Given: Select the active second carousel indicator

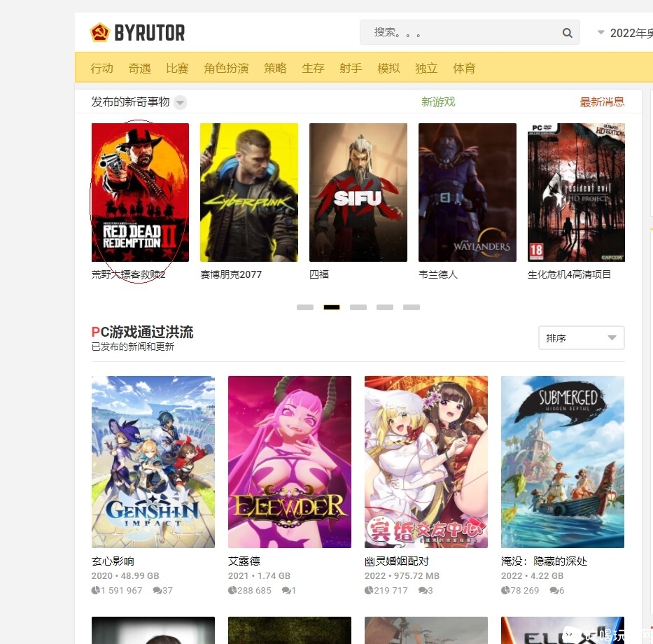Looking at the screenshot, I should [332, 307].
